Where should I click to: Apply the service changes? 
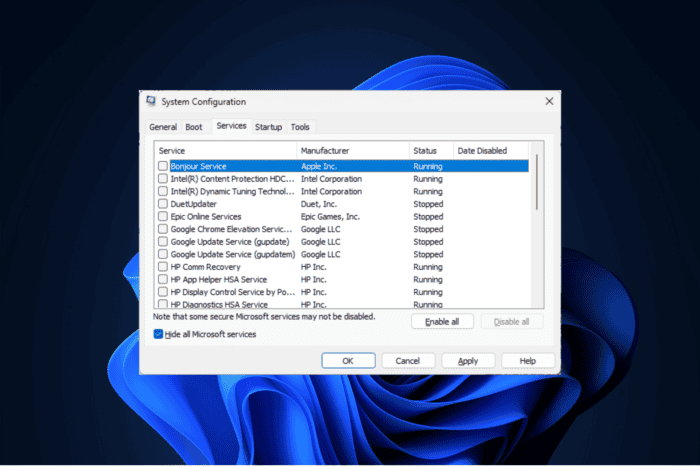[x=468, y=361]
